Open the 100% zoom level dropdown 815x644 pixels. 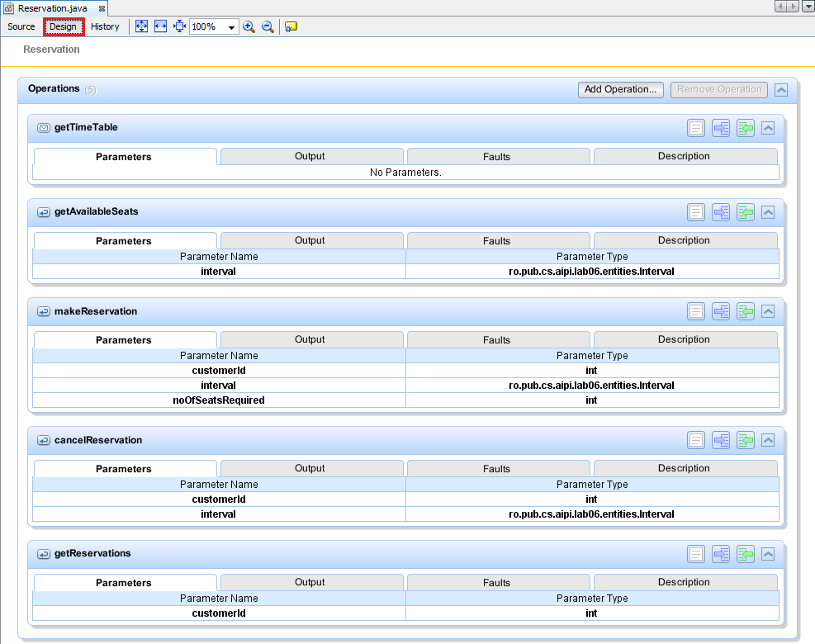click(x=231, y=27)
